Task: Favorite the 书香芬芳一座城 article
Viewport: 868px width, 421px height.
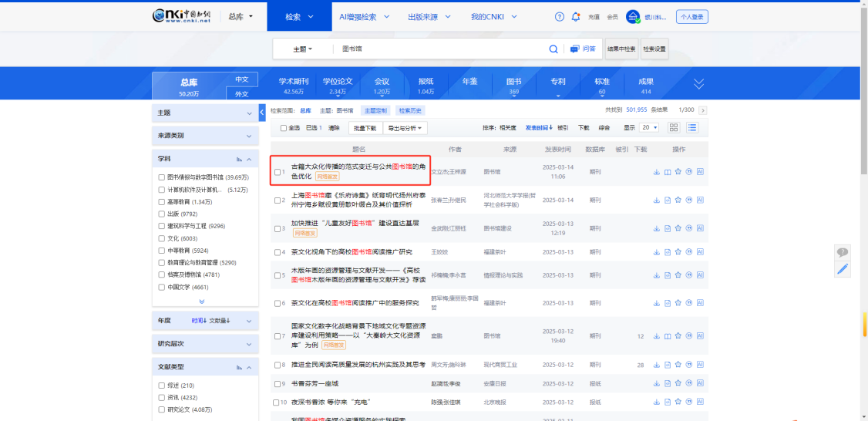Action: point(678,384)
